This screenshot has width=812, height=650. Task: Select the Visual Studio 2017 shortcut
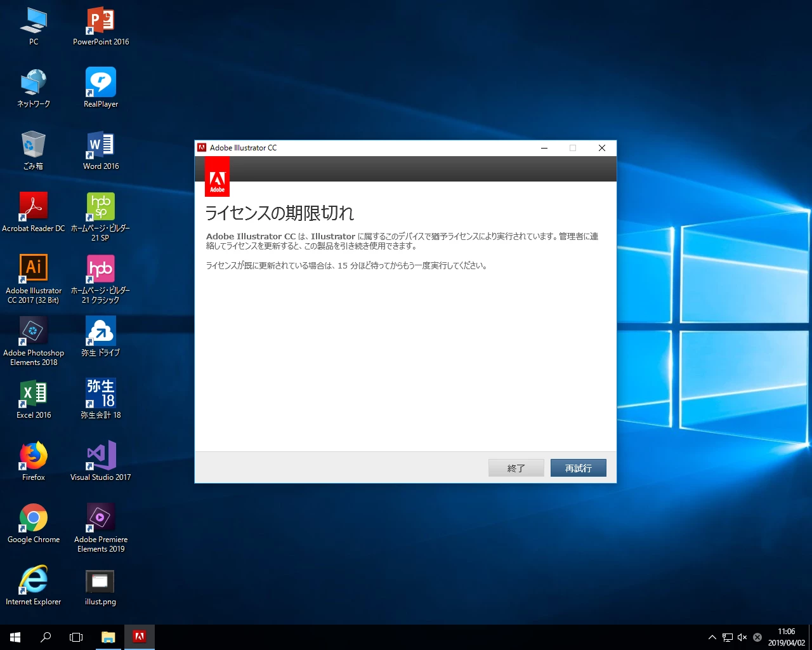pyautogui.click(x=101, y=461)
